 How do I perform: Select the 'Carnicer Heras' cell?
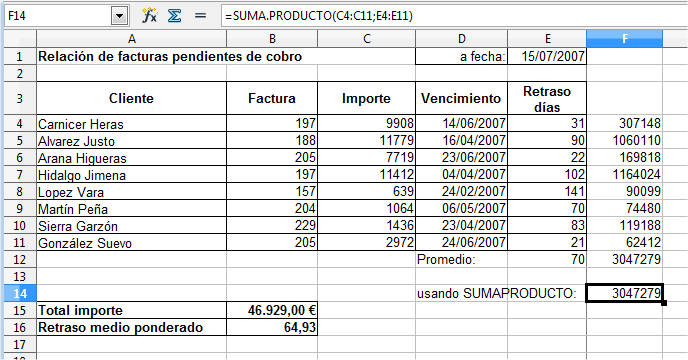tap(132, 123)
